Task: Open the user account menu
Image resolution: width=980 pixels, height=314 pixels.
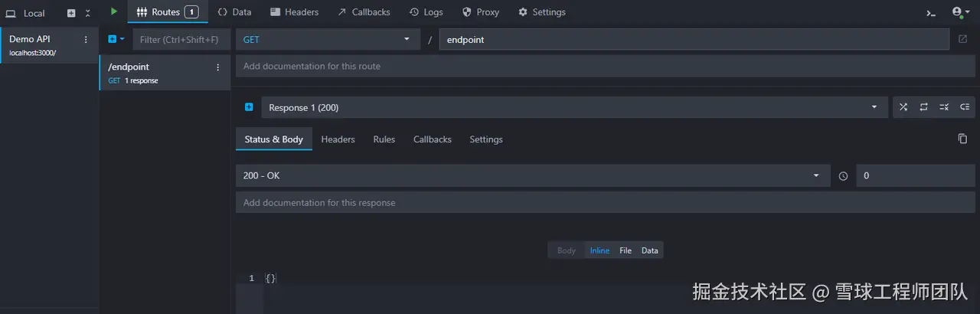Action: pos(959,12)
